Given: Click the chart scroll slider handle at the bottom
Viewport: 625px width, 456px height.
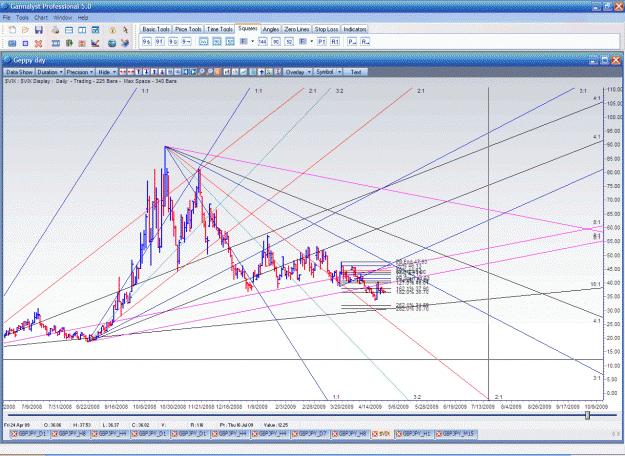Looking at the screenshot, I should pyautogui.click(x=587, y=415).
